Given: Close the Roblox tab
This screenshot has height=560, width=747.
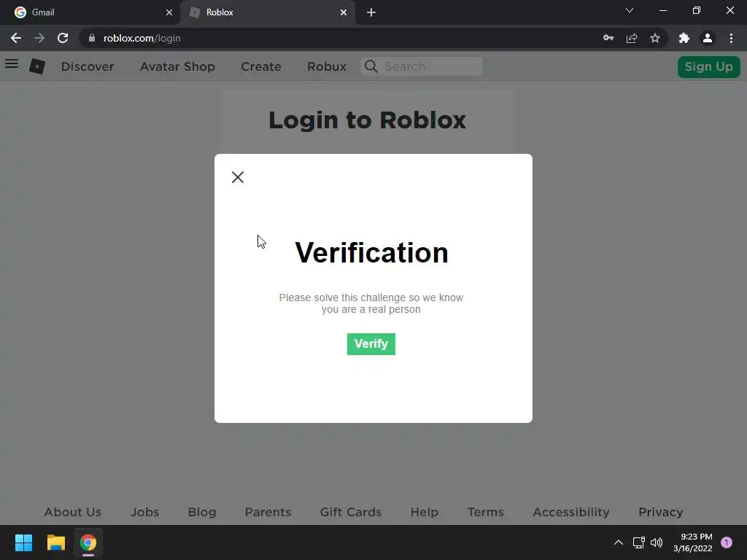Looking at the screenshot, I should pyautogui.click(x=344, y=12).
